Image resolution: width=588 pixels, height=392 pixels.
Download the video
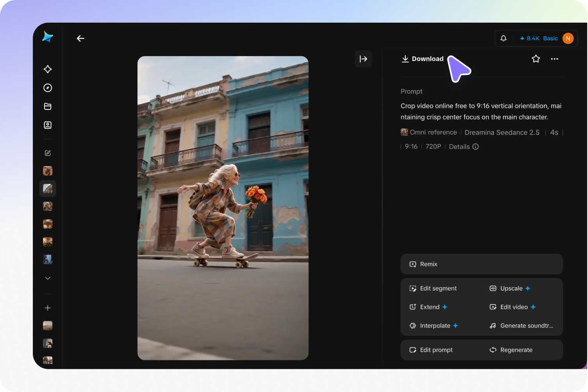(423, 59)
